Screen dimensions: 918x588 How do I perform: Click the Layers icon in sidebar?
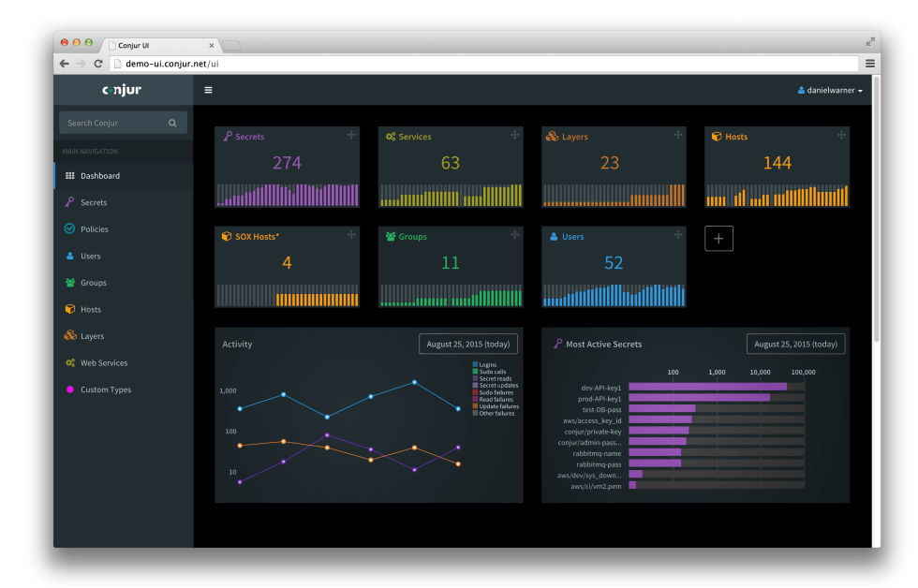69,336
